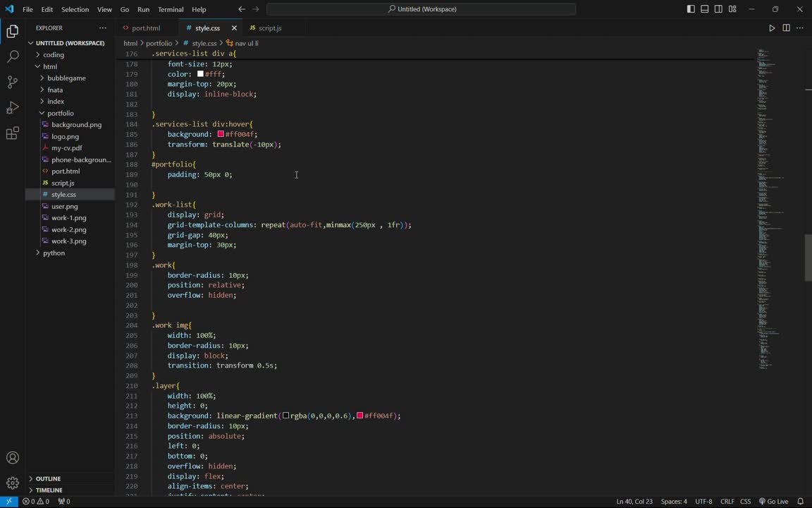Click the Ln 40, Col 23 indicator
Image resolution: width=812 pixels, height=508 pixels.
coord(634,501)
